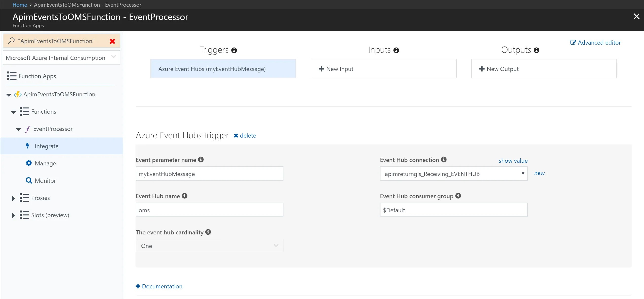Clear the search filter with red X

tap(113, 41)
